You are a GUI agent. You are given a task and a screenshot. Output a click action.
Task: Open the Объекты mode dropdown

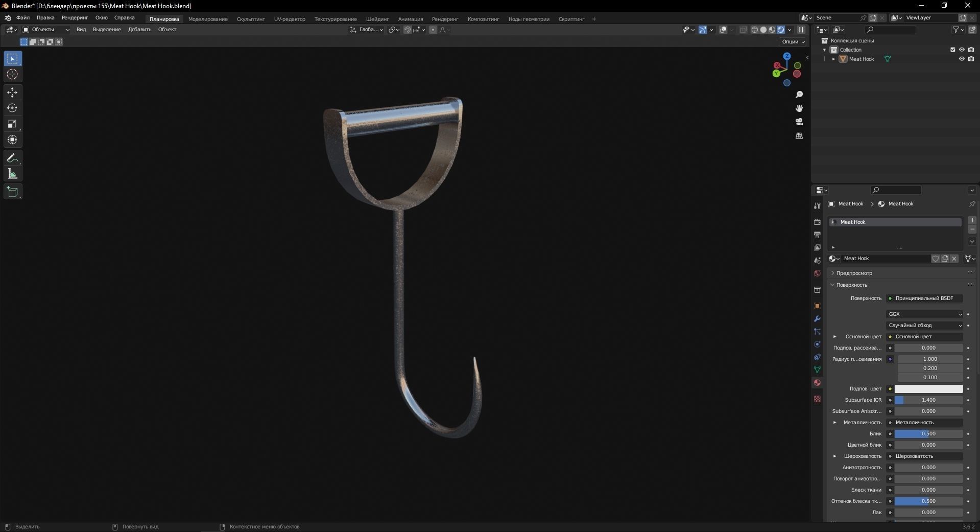pyautogui.click(x=45, y=30)
